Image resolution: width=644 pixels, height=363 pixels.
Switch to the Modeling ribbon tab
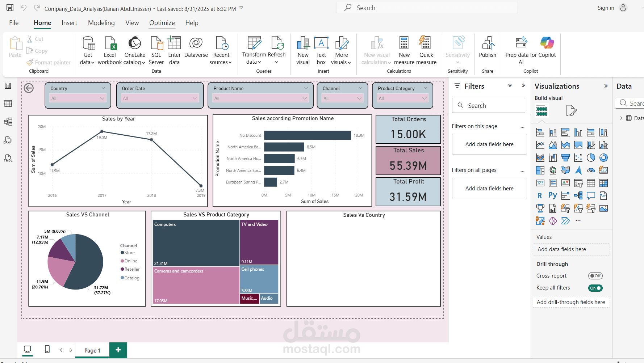click(101, 22)
